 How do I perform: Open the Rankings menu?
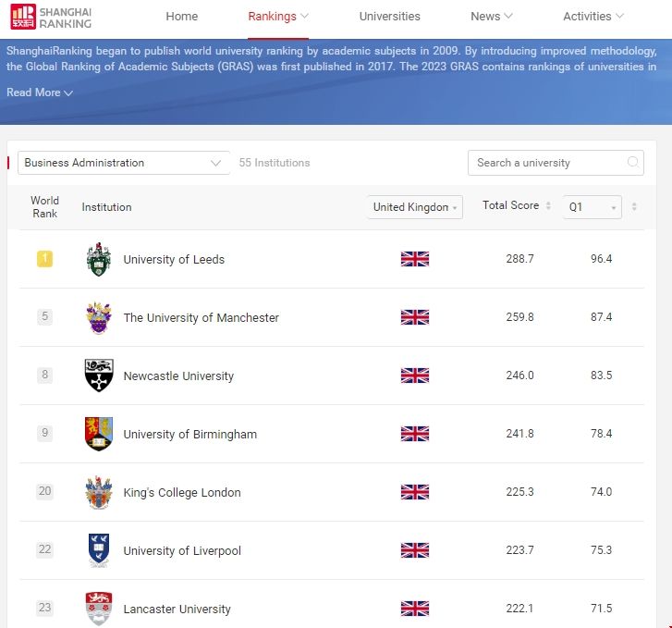[278, 17]
